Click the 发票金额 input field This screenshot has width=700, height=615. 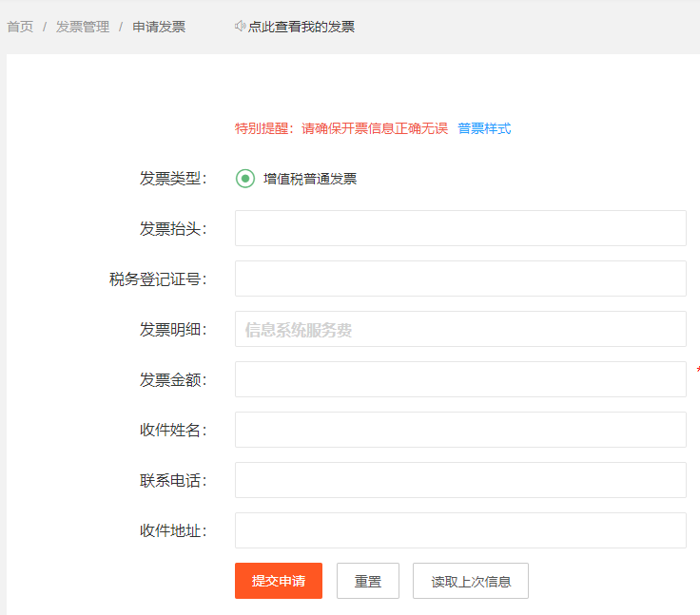[460, 379]
